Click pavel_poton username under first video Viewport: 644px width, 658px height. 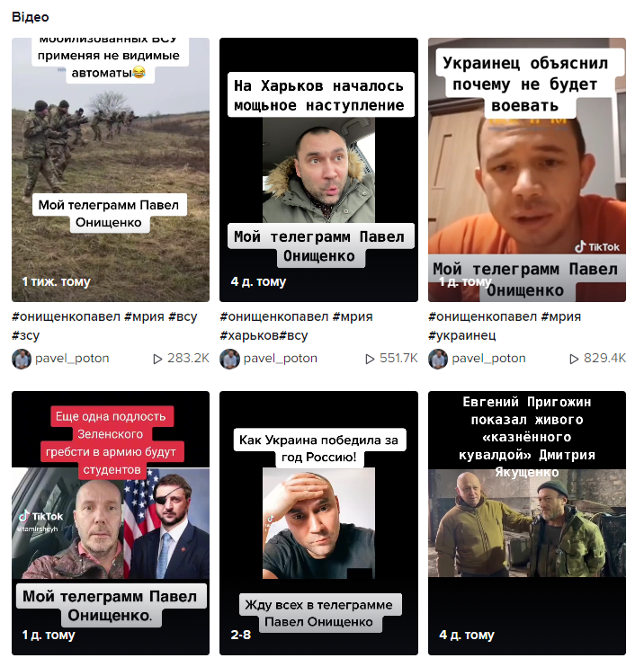pyautogui.click(x=72, y=359)
